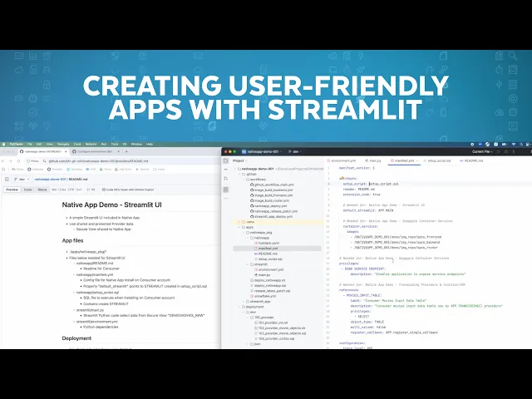Image resolution: width=532 pixels, height=399 pixels.
Task: Select snowflake.yml in project tree
Action: tap(263, 296)
